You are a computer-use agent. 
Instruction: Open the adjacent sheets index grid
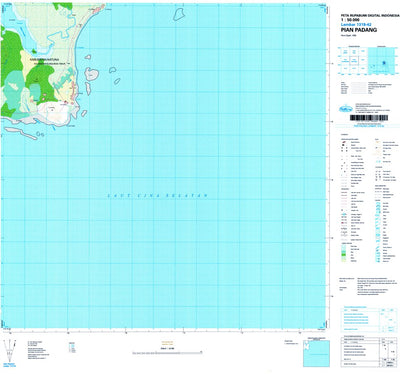353,61
